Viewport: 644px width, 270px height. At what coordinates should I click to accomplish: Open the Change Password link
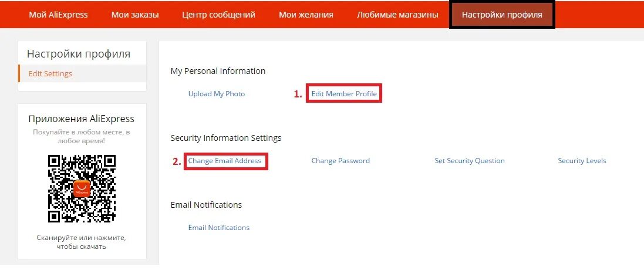(x=340, y=161)
